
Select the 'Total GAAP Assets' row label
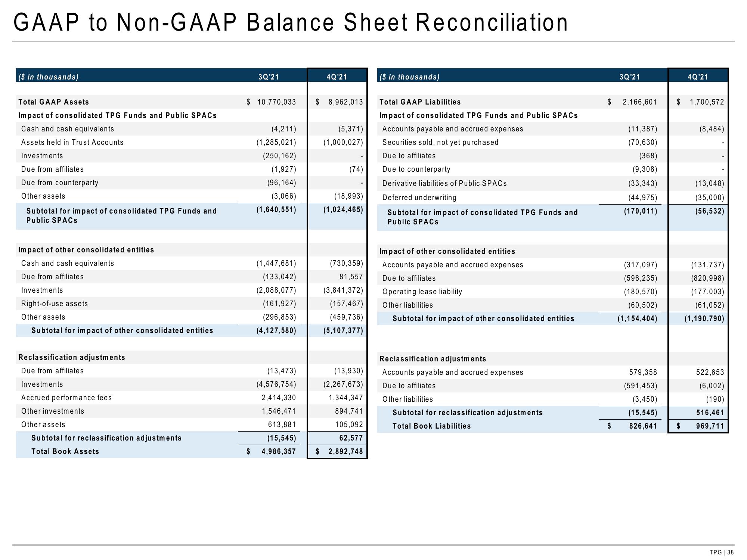54,102
